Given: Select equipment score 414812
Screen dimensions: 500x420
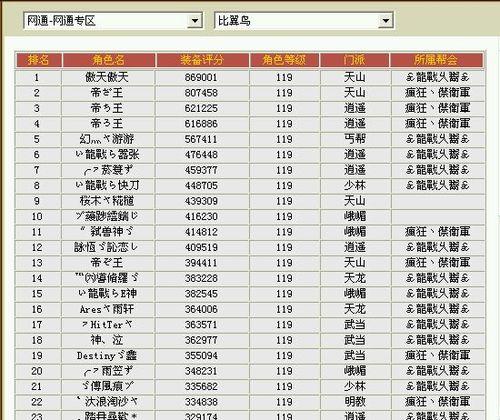Looking at the screenshot, I should pyautogui.click(x=201, y=232).
